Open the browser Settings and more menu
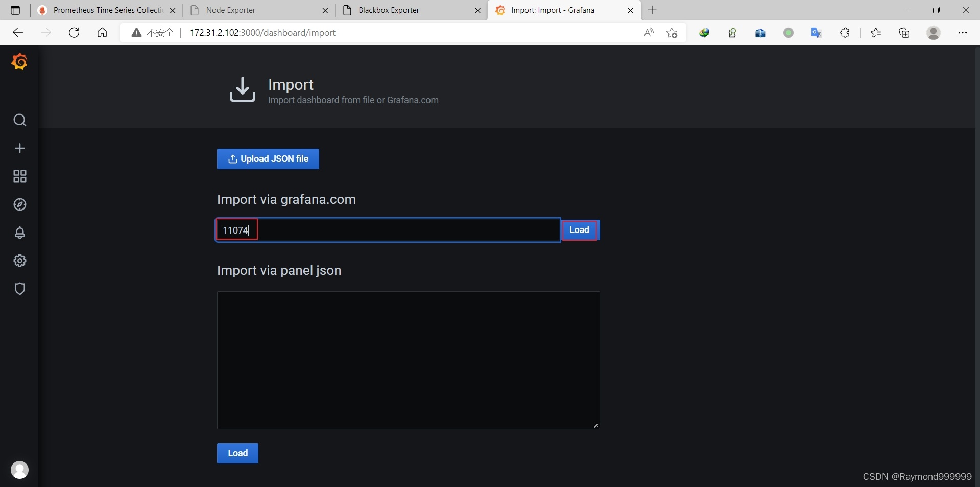The image size is (980, 487). pyautogui.click(x=963, y=33)
